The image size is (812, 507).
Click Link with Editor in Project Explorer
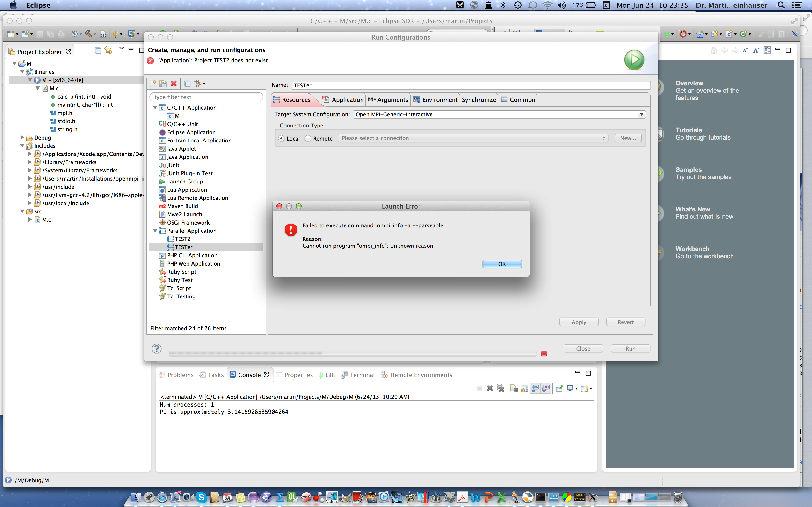108,50
